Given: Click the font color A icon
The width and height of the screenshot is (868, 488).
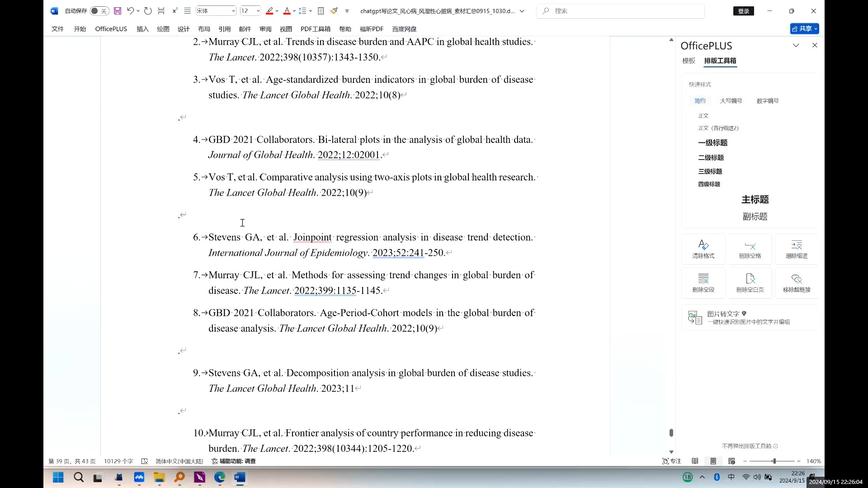Looking at the screenshot, I should click(287, 11).
